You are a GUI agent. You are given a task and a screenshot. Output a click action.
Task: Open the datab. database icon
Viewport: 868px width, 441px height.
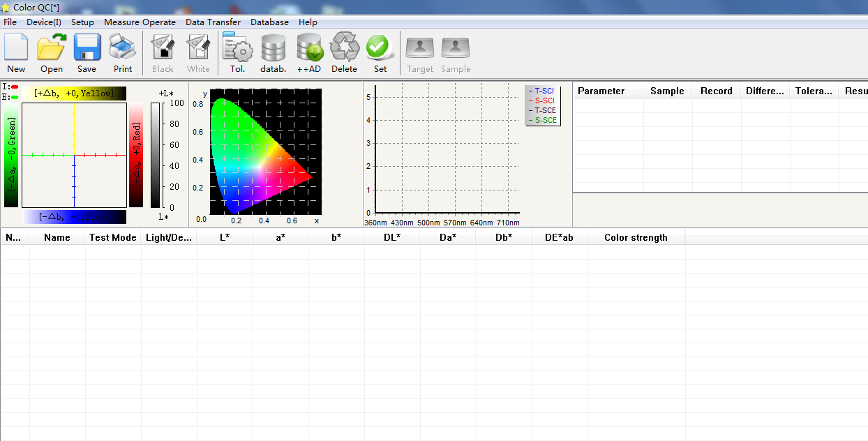pos(274,47)
